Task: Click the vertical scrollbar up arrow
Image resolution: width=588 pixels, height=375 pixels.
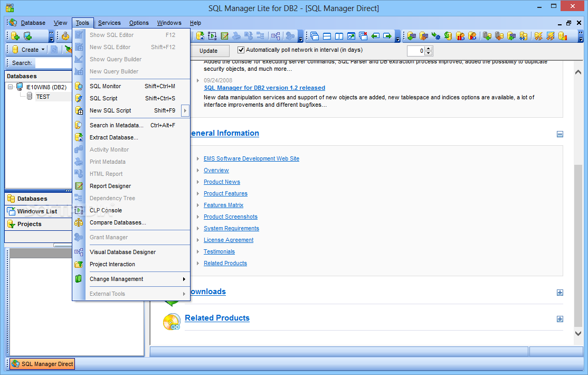Action: coord(578,72)
